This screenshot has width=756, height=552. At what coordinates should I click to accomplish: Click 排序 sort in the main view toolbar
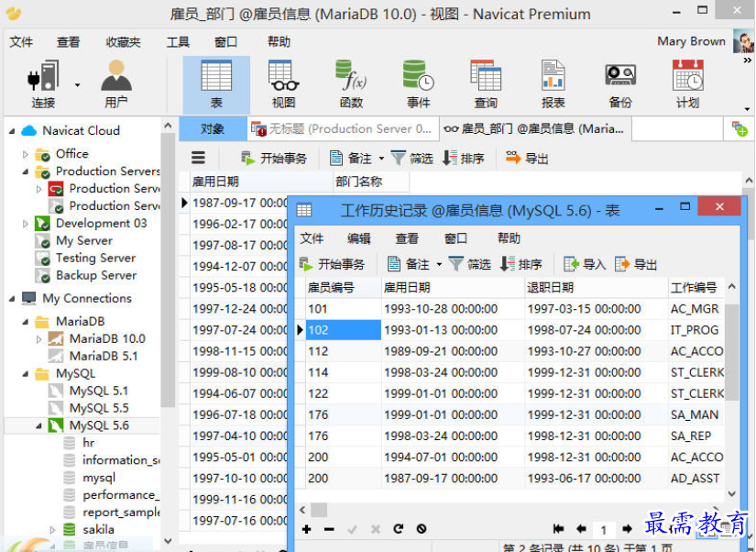pyautogui.click(x=464, y=159)
